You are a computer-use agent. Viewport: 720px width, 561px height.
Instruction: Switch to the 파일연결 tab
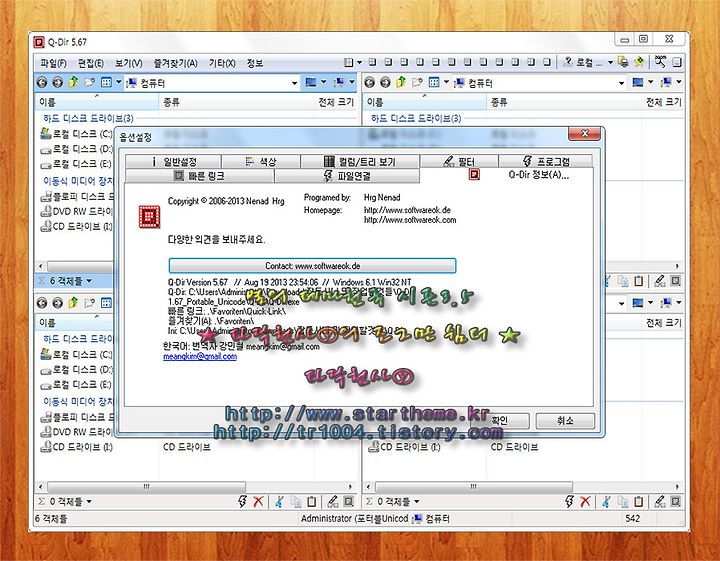(x=347, y=176)
